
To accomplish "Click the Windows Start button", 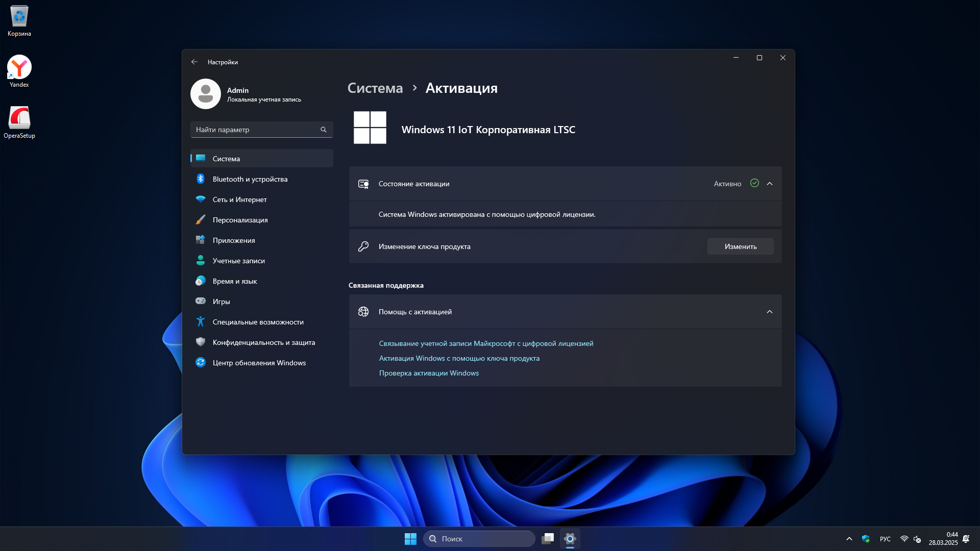I will [410, 539].
